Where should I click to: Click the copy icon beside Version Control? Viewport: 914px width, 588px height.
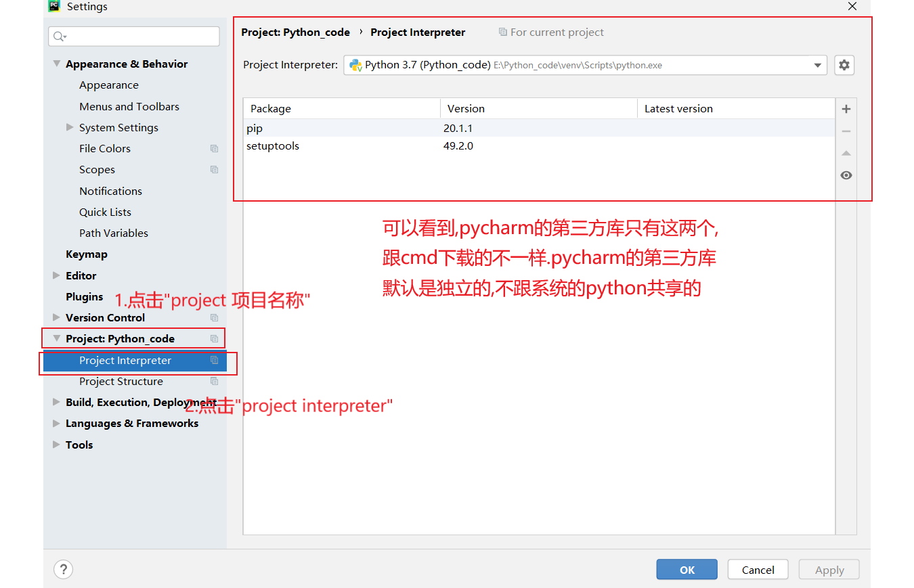point(214,318)
